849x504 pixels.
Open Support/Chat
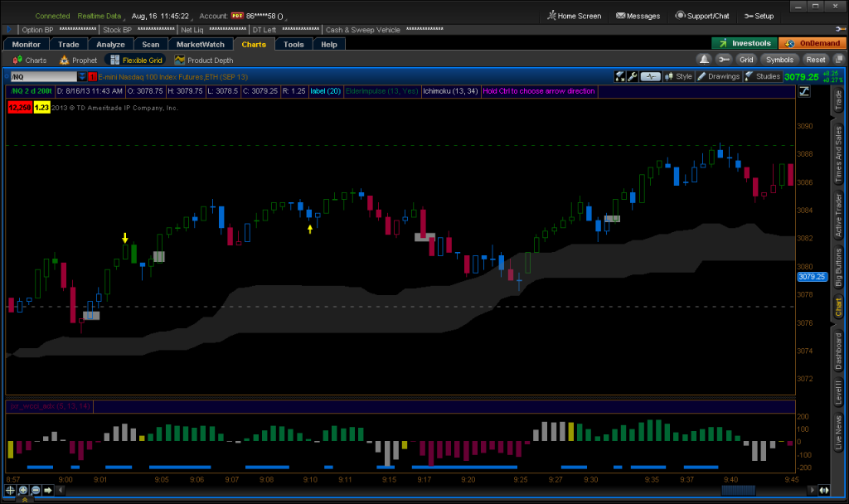click(702, 16)
